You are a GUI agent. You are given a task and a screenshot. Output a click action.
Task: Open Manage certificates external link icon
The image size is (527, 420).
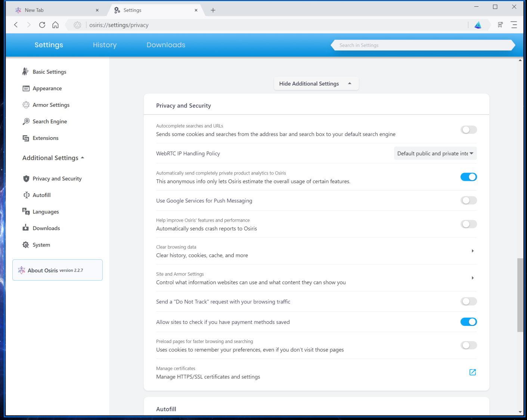click(x=472, y=372)
